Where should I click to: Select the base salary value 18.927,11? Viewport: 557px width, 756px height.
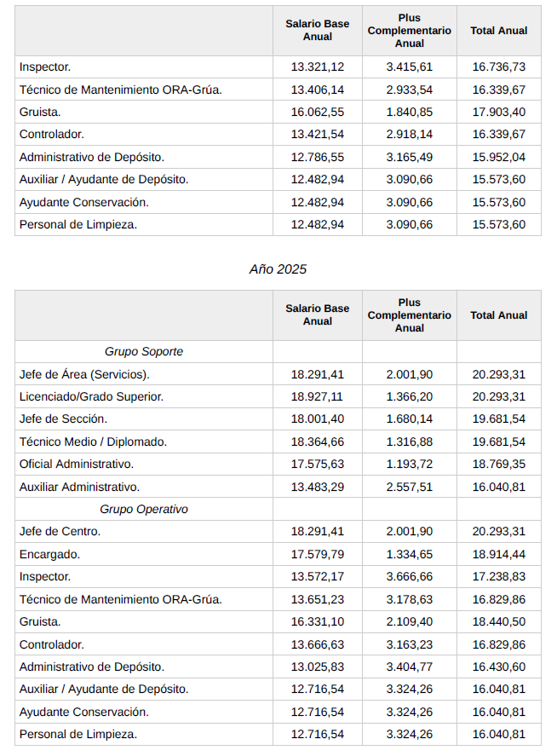tap(318, 396)
